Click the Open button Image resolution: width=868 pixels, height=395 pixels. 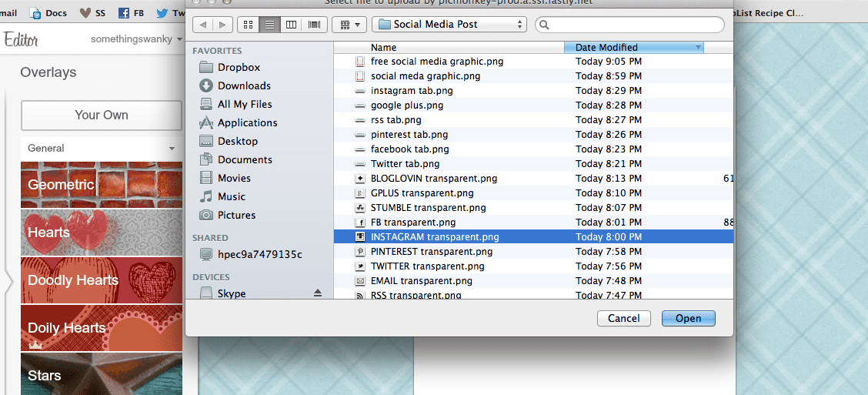(688, 318)
